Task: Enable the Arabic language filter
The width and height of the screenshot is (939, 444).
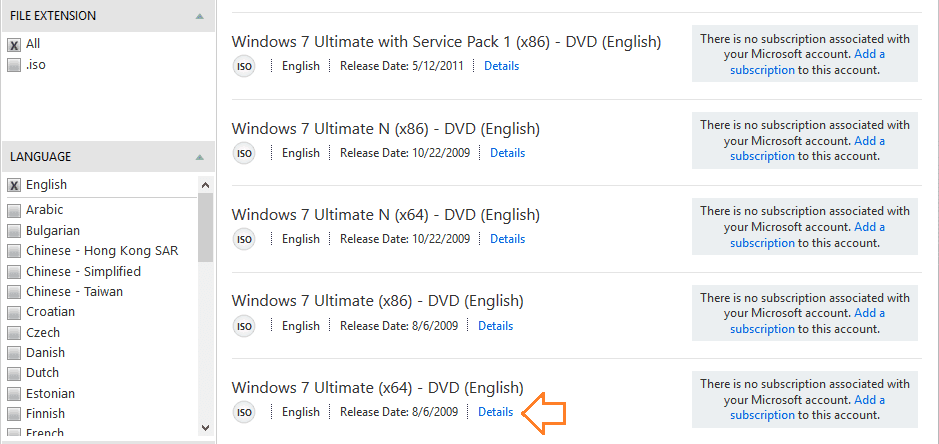Action: [14, 210]
